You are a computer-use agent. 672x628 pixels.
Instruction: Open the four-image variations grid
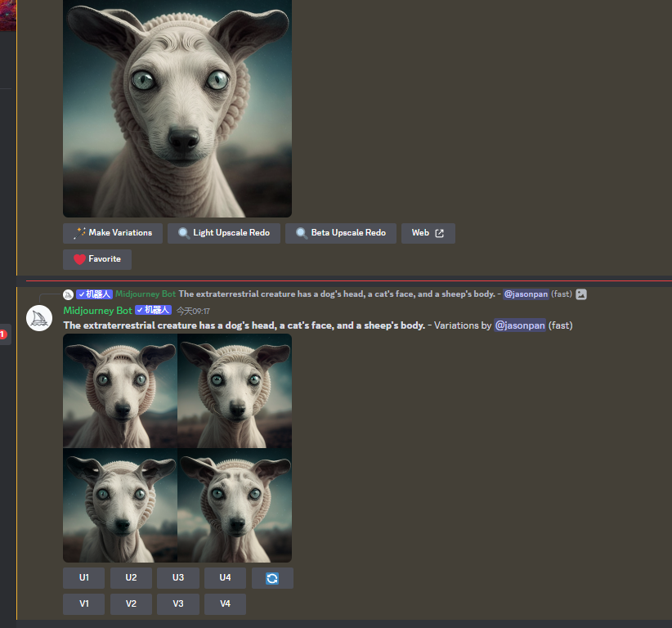(177, 447)
